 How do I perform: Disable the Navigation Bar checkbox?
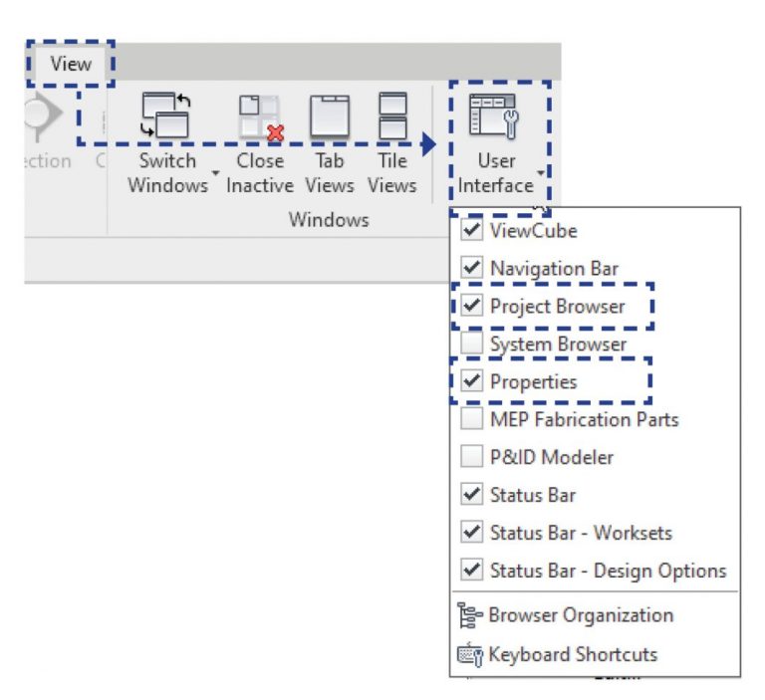pos(472,269)
